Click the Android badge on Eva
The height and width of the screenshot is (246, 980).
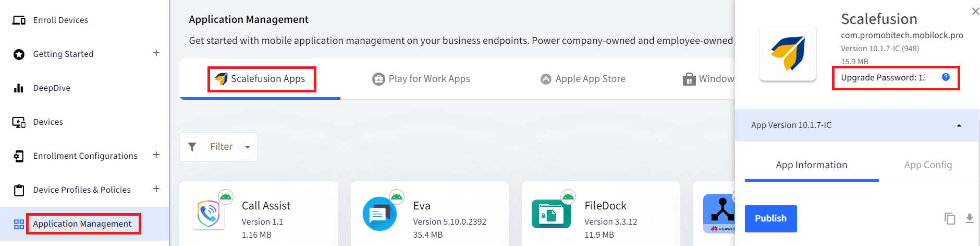pyautogui.click(x=397, y=196)
